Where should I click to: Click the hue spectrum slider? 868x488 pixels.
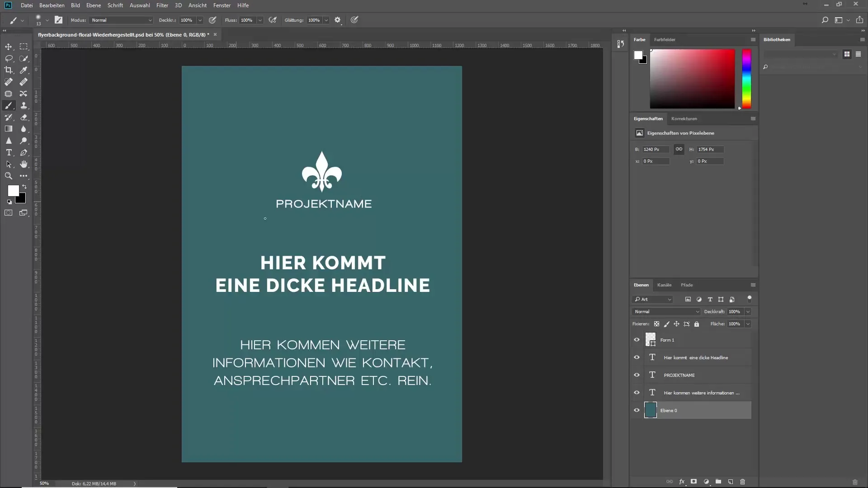[746, 79]
